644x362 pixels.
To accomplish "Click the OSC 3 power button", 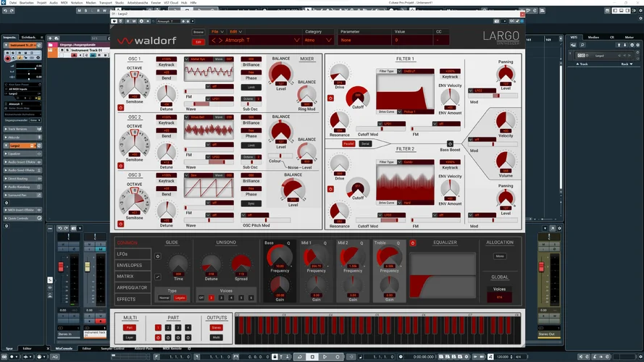I will (120, 225).
